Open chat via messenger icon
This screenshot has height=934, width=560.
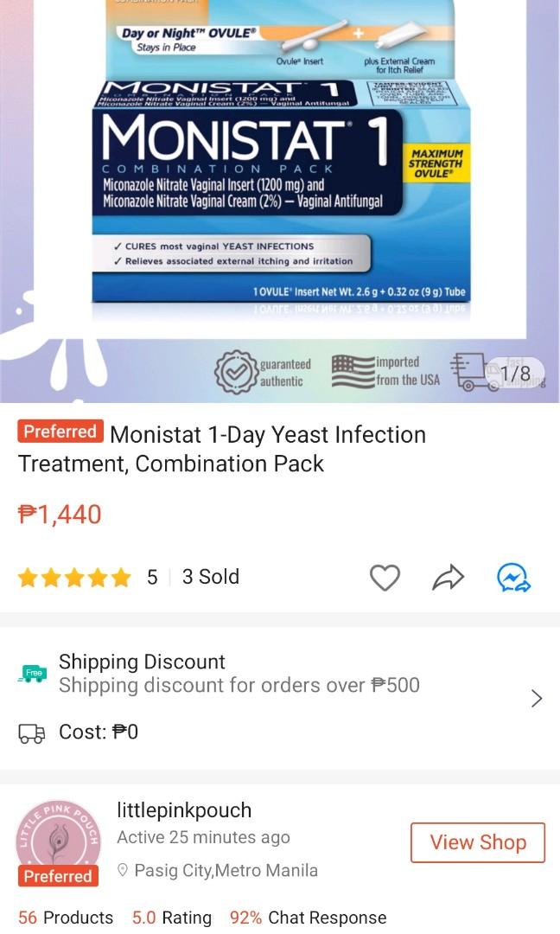click(x=513, y=577)
